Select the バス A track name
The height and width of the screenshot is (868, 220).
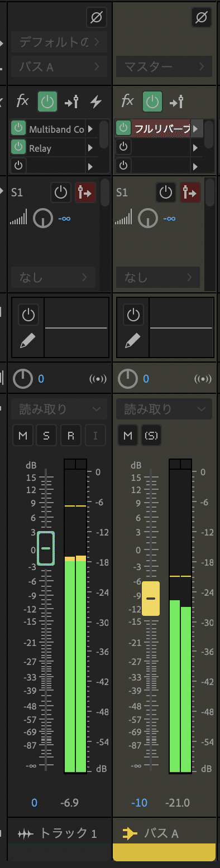(x=161, y=834)
